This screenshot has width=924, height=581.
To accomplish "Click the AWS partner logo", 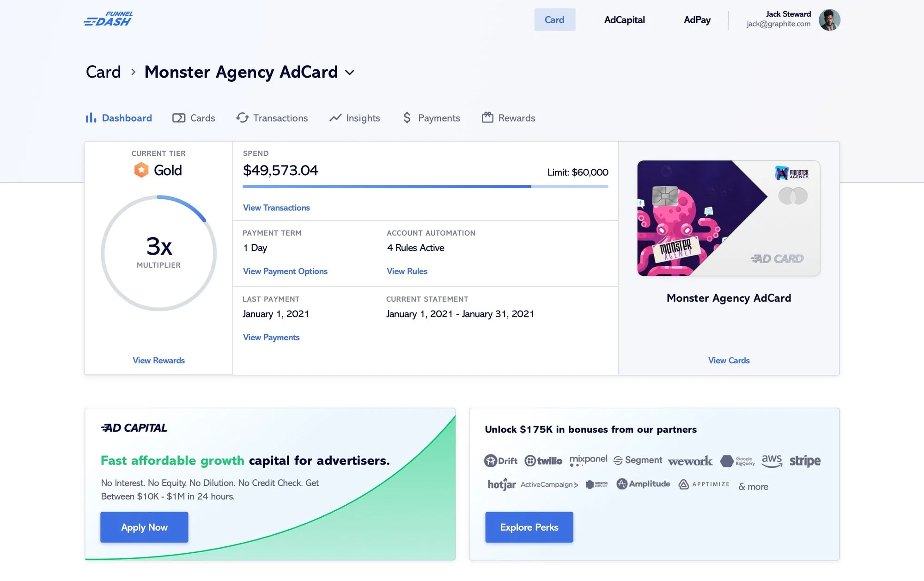I will (772, 461).
